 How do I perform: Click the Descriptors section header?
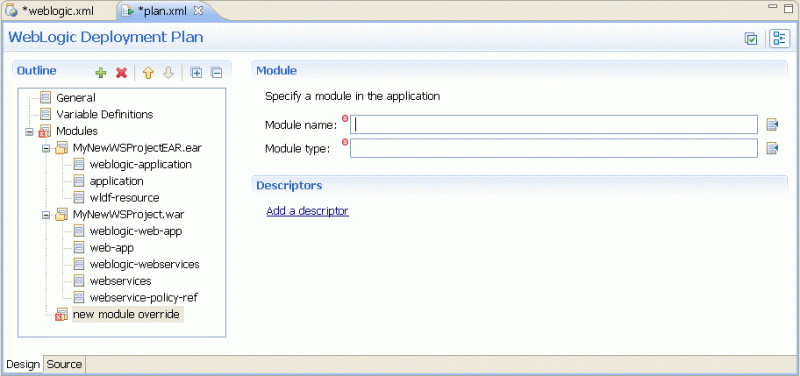(289, 185)
